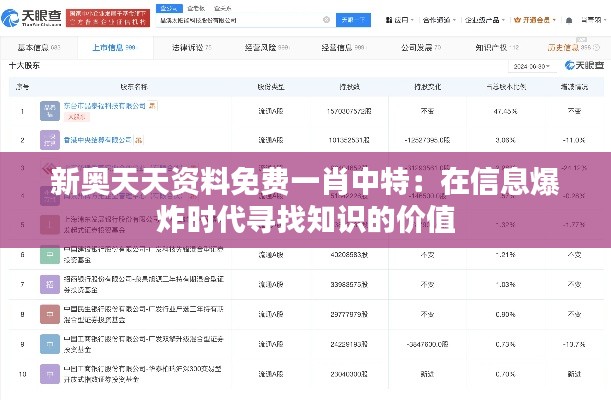Click the crown icon beside 开通会员

[517, 20]
